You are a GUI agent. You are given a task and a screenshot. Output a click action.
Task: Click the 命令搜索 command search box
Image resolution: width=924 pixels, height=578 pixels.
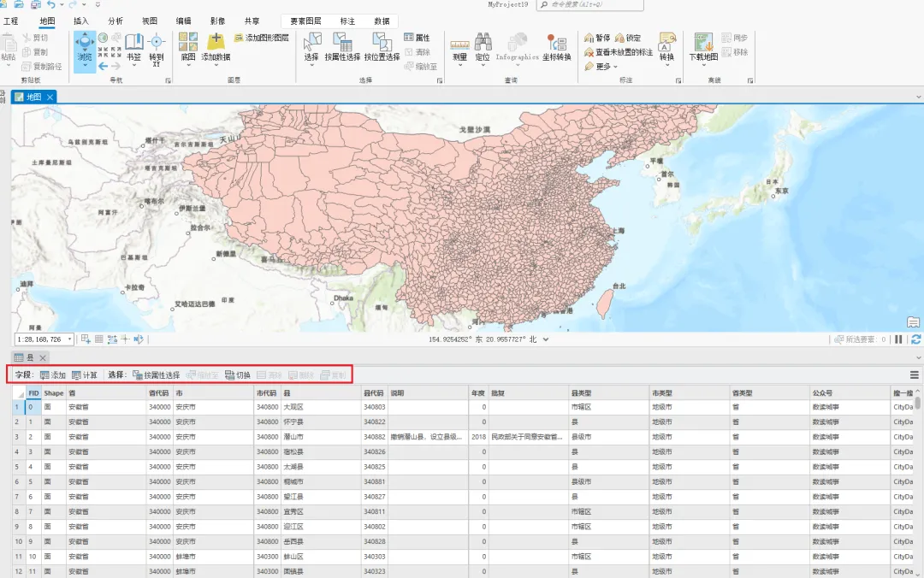589,5
